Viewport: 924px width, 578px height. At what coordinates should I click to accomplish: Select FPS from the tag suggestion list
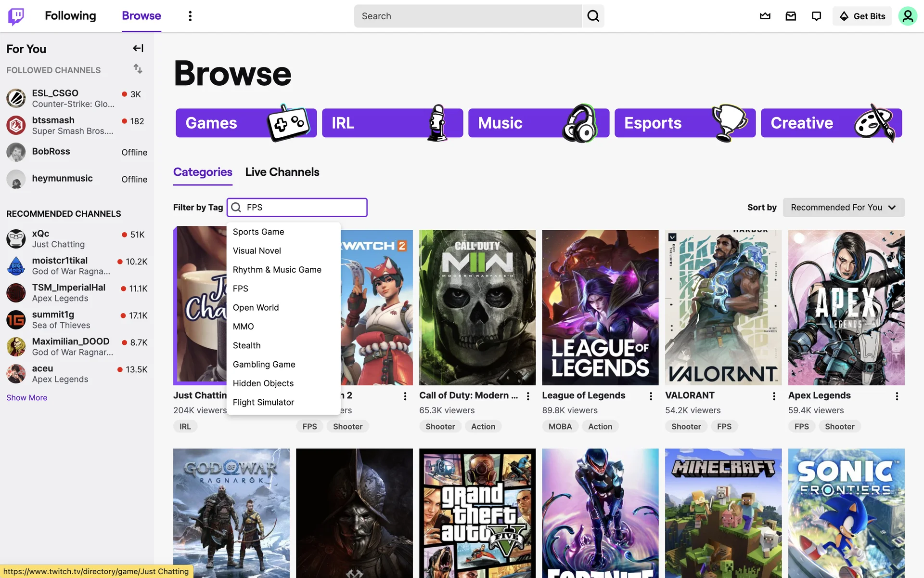pos(241,289)
